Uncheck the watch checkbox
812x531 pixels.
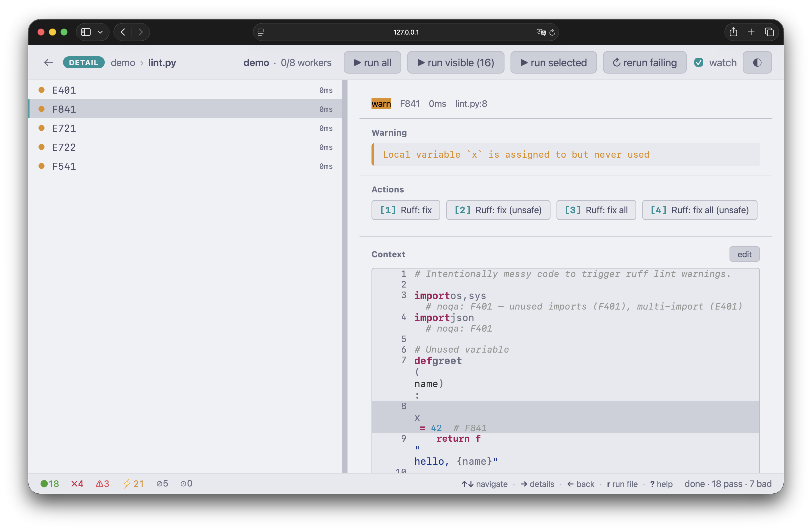coord(699,63)
